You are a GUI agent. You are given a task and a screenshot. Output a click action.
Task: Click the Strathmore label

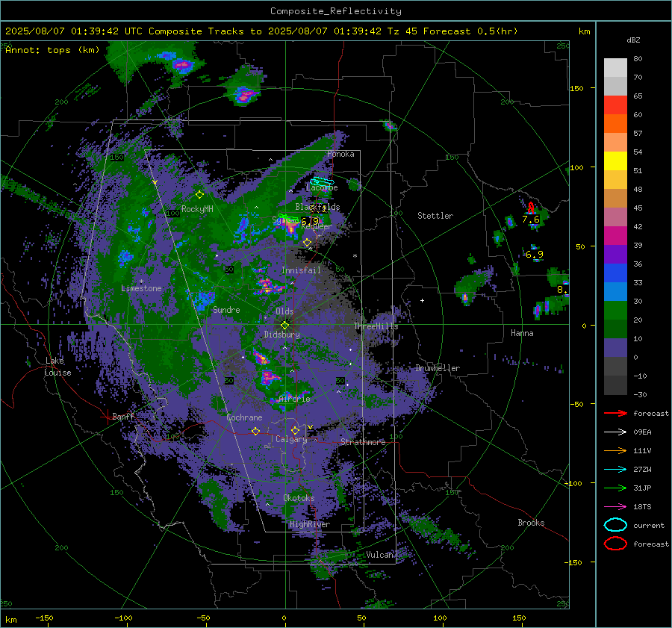click(363, 442)
